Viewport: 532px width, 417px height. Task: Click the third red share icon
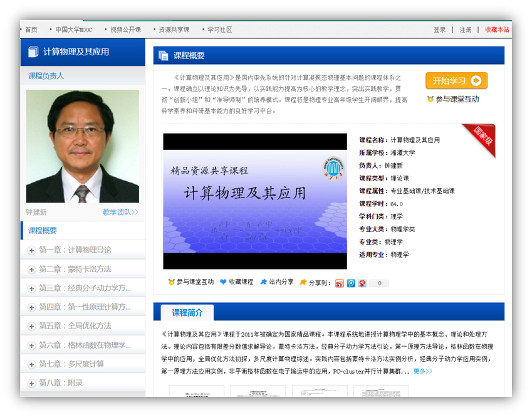tap(362, 283)
